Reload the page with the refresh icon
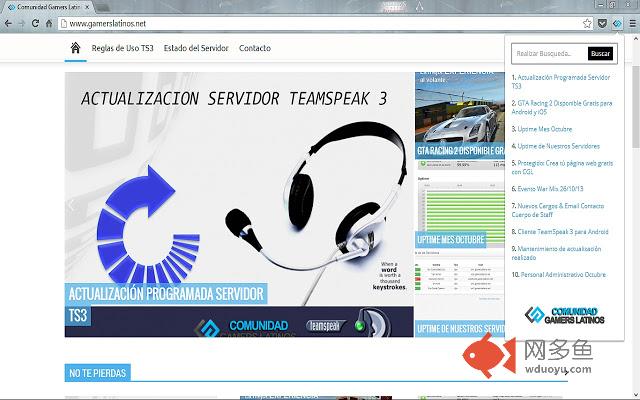640x400 pixels. click(36, 23)
